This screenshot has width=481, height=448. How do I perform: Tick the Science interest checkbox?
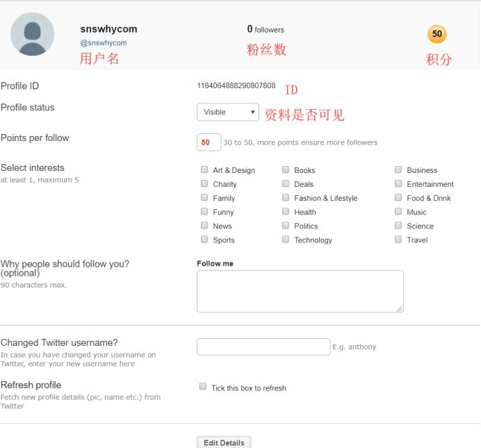pos(398,225)
